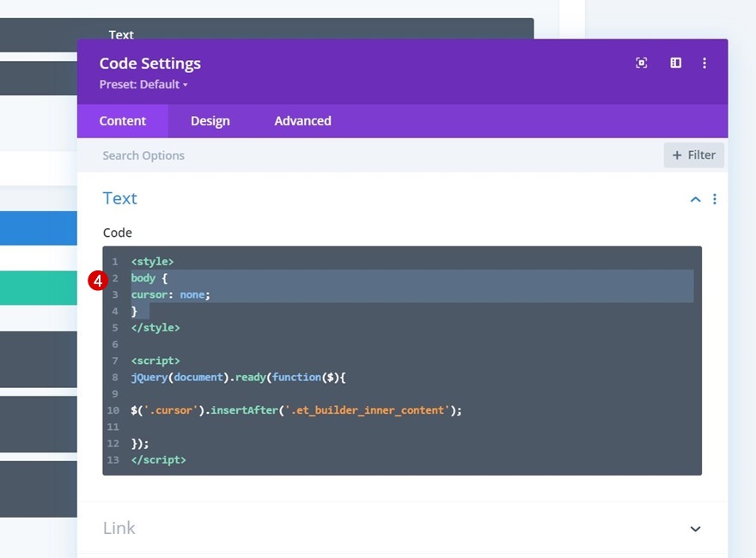Open the Code Settings three-dot menu
756x558 pixels.
pos(704,63)
